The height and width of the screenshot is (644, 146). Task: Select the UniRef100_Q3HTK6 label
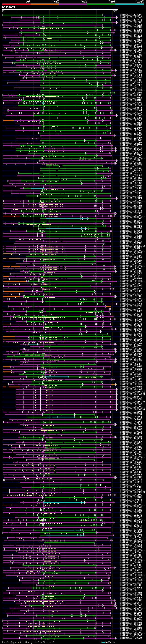point(131,40)
